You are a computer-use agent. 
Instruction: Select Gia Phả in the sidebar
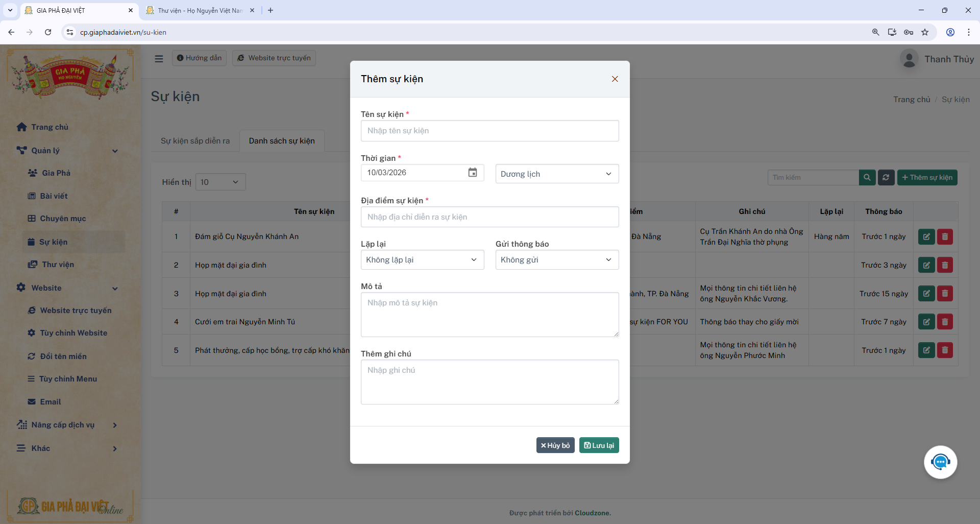[55, 173]
